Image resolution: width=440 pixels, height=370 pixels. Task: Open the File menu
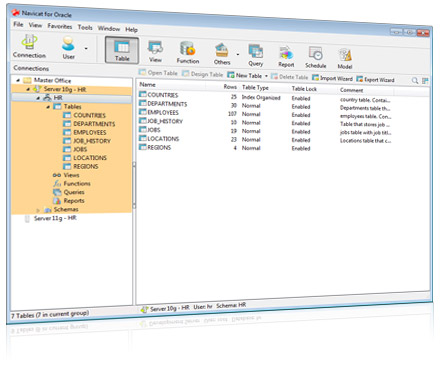point(18,24)
